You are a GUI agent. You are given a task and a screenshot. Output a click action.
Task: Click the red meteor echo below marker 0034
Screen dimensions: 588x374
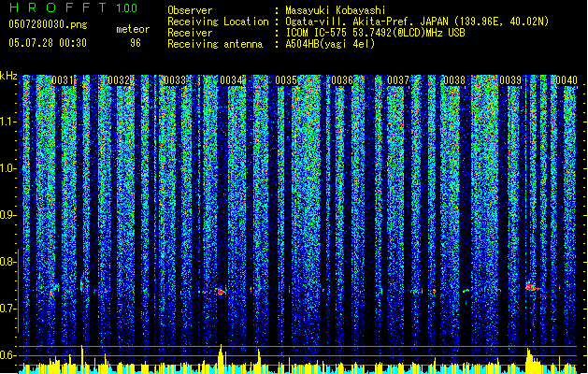(222, 291)
